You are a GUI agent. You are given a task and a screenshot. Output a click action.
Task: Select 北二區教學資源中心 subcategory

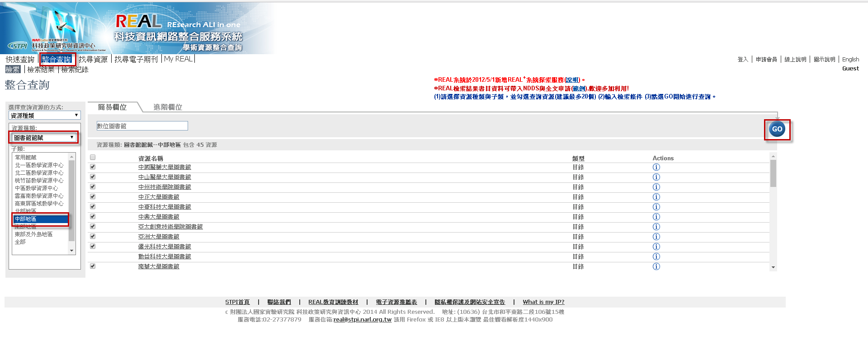tap(39, 173)
